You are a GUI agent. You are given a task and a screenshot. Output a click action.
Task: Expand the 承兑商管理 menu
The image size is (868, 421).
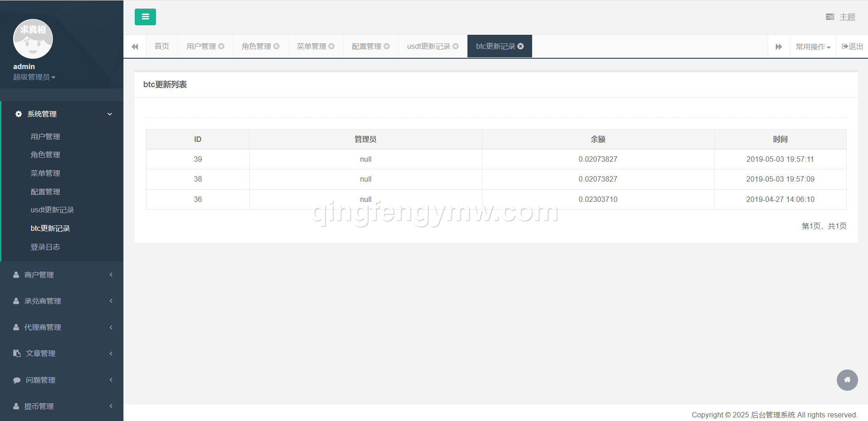pos(61,301)
